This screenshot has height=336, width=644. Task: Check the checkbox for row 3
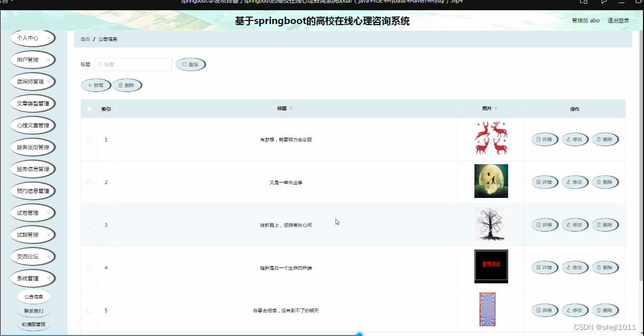pyautogui.click(x=89, y=225)
